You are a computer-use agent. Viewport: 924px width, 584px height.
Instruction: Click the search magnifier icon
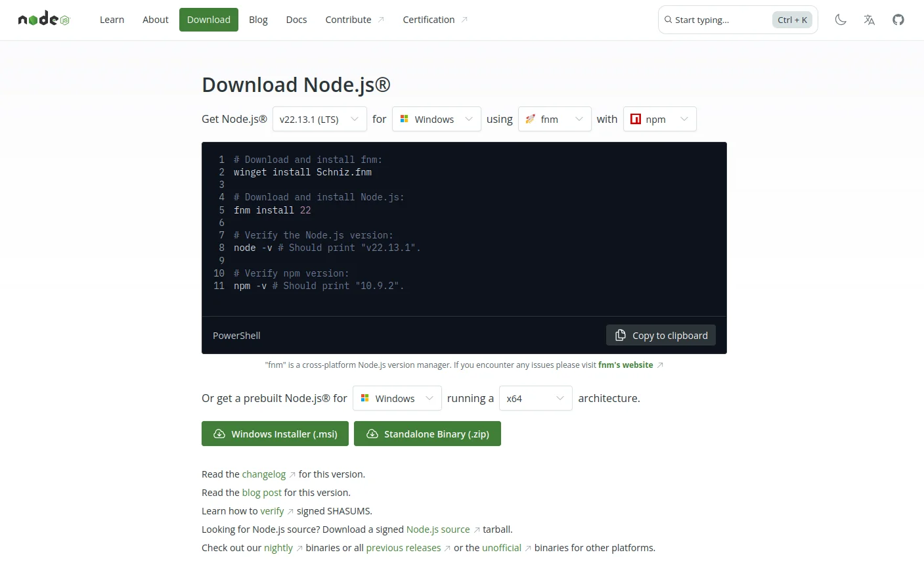668,20
